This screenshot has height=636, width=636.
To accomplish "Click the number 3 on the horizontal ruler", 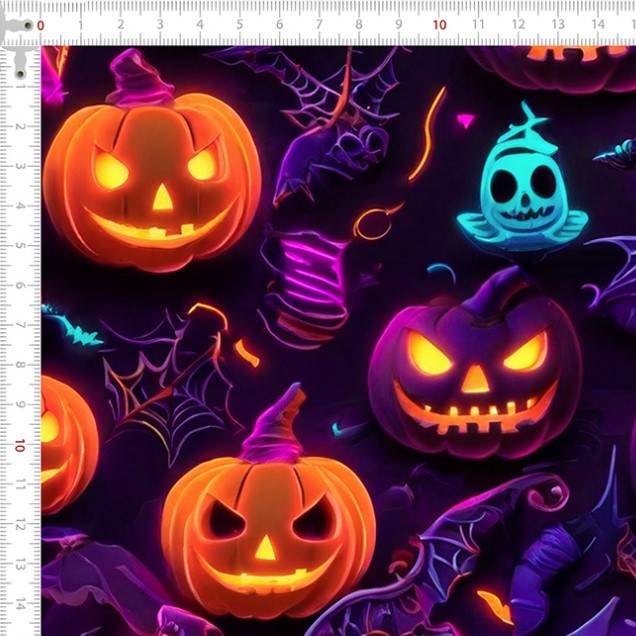I will (x=160, y=24).
